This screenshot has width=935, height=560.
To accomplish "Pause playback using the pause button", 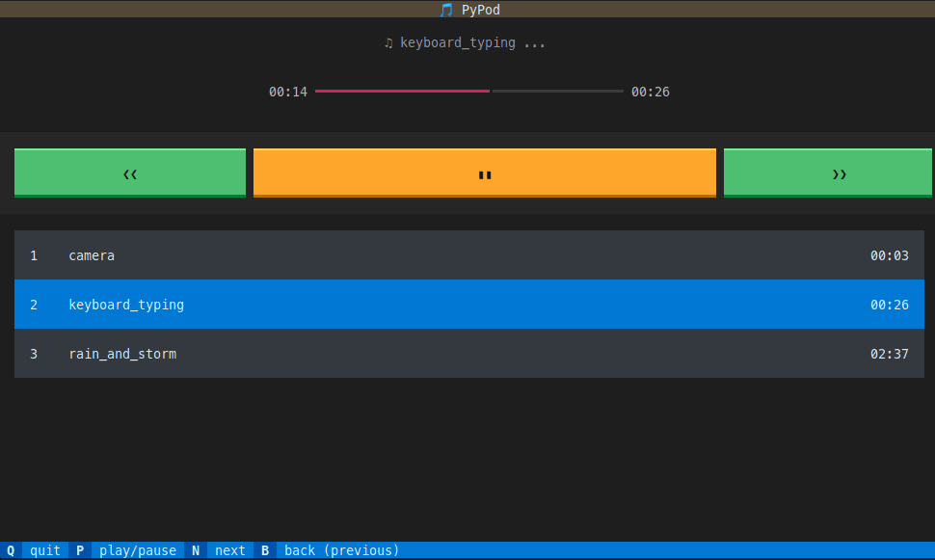I will 484,173.
